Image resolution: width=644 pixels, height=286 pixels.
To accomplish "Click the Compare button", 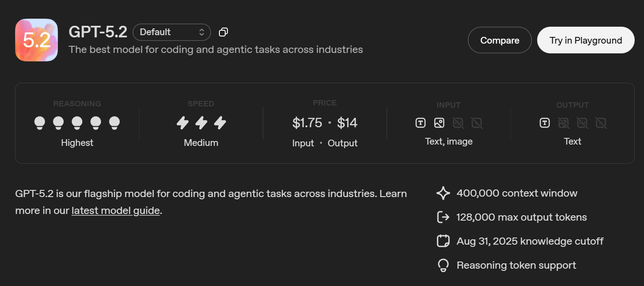I will coord(500,40).
